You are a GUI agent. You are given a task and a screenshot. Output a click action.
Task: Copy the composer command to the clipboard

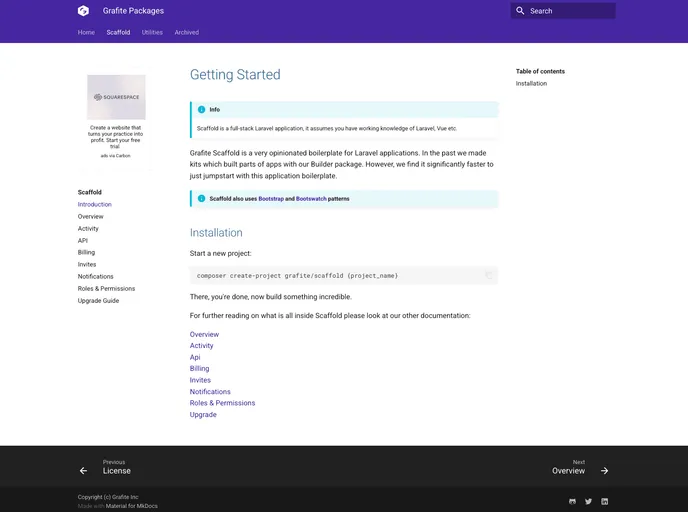[x=488, y=276]
